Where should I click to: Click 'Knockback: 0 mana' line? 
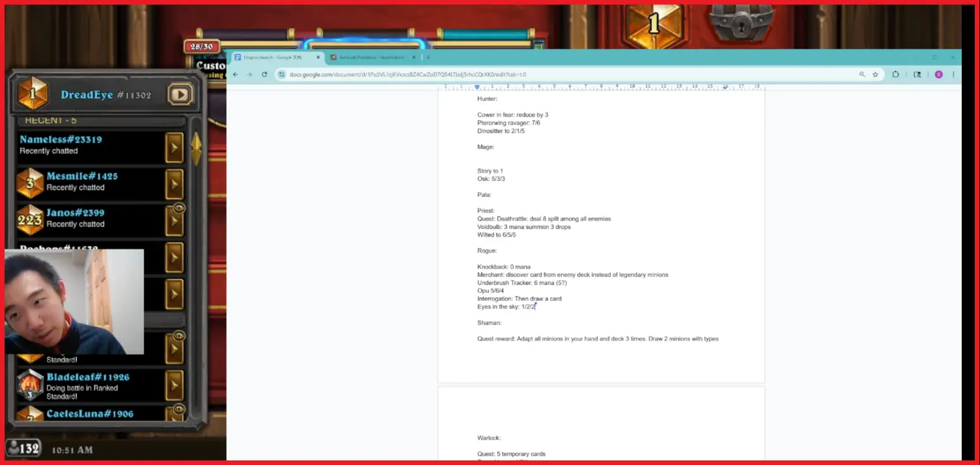click(504, 267)
